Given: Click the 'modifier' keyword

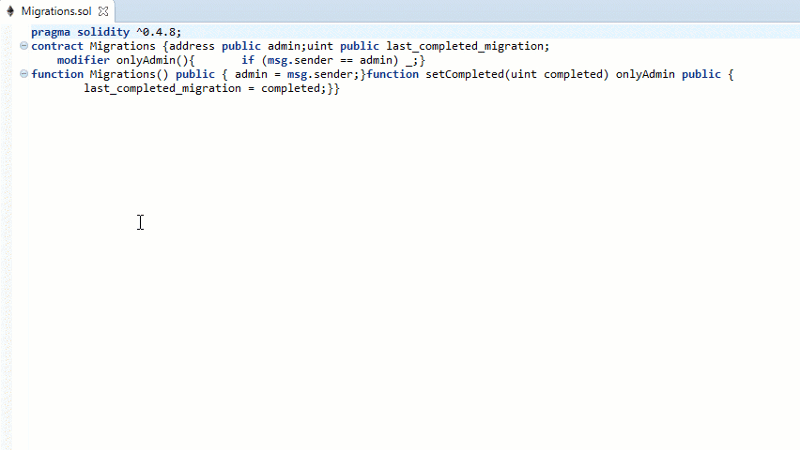Looking at the screenshot, I should 83,60.
